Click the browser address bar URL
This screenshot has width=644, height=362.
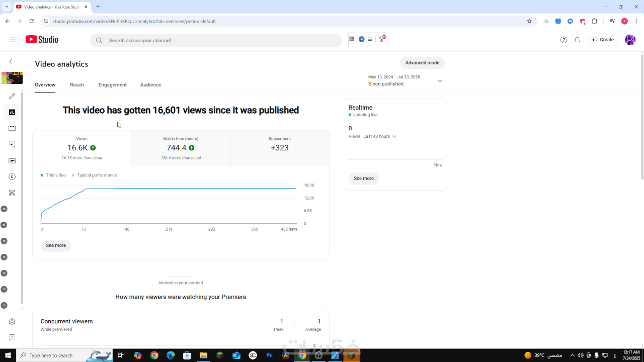134,21
